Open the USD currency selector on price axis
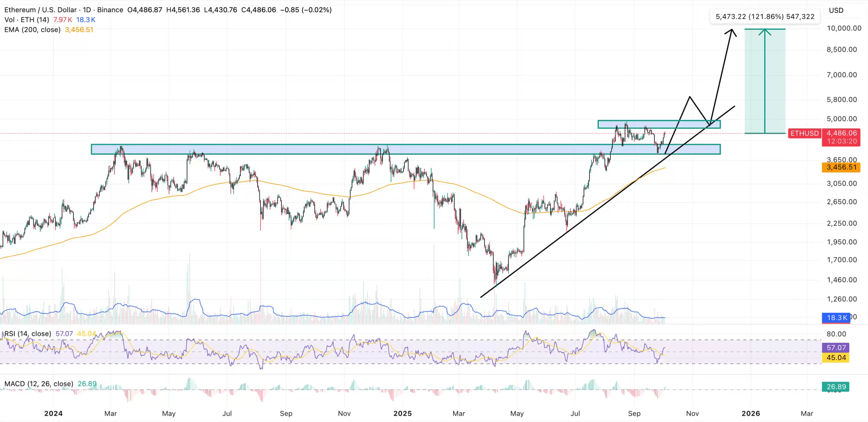 (x=836, y=11)
